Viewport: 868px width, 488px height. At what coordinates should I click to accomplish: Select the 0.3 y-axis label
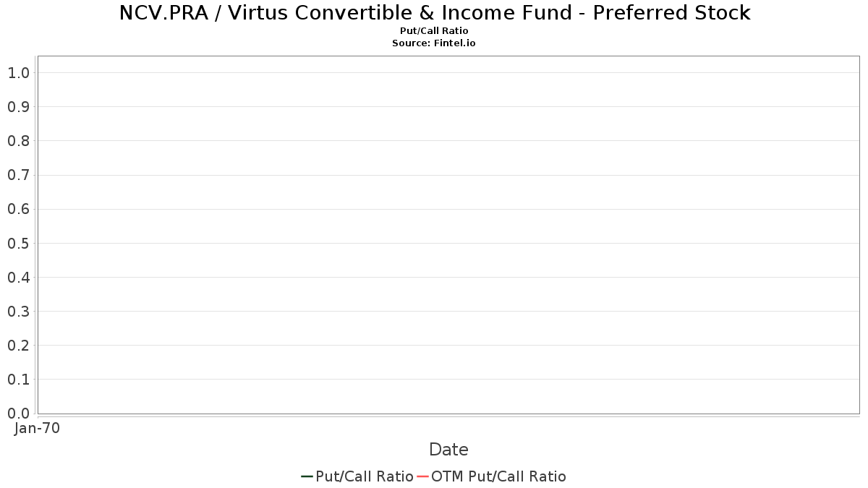point(18,311)
